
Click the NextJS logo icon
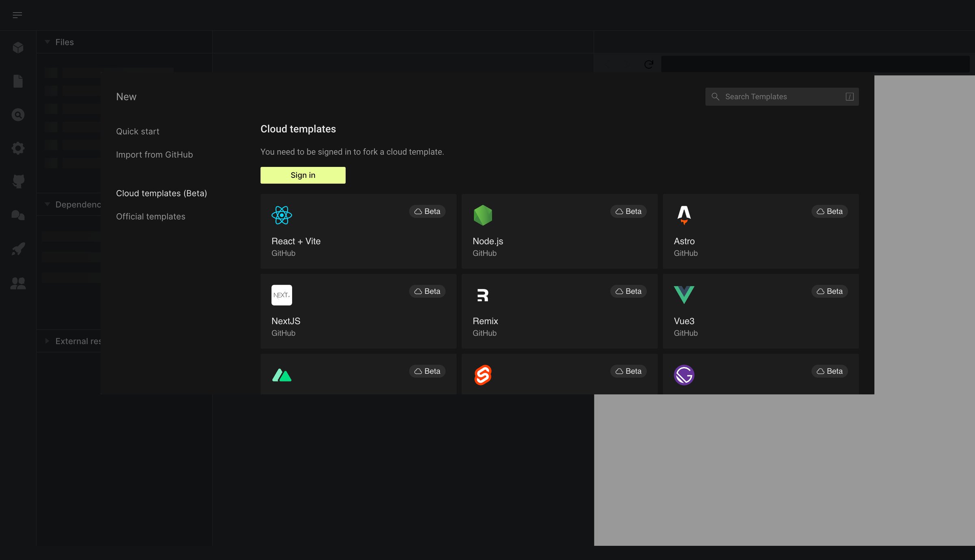282,295
